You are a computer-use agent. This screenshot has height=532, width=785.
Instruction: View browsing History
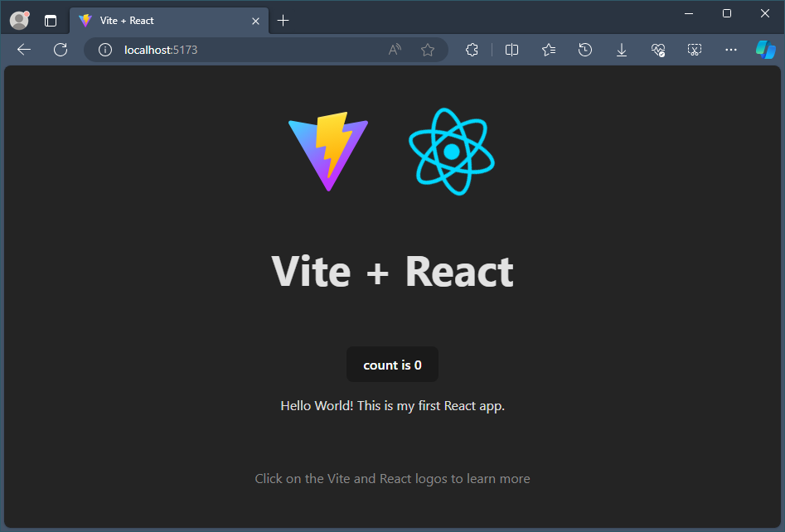pos(585,50)
